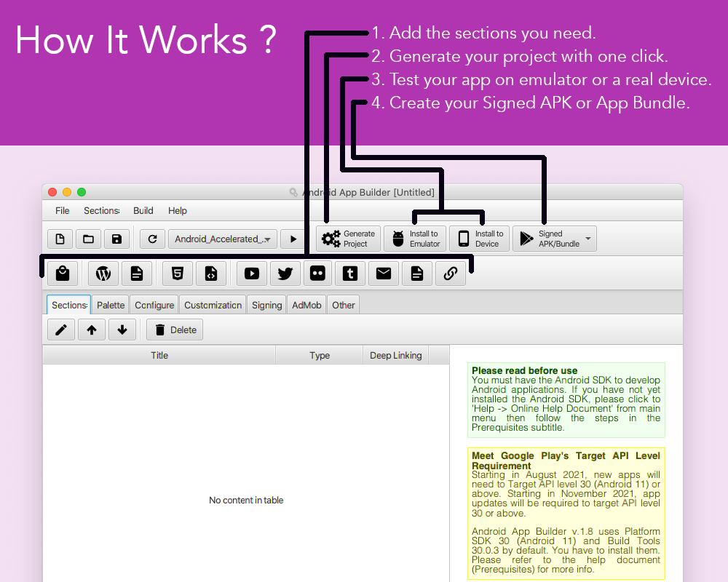
Task: Add a document section after WordPress icon
Action: tap(137, 274)
